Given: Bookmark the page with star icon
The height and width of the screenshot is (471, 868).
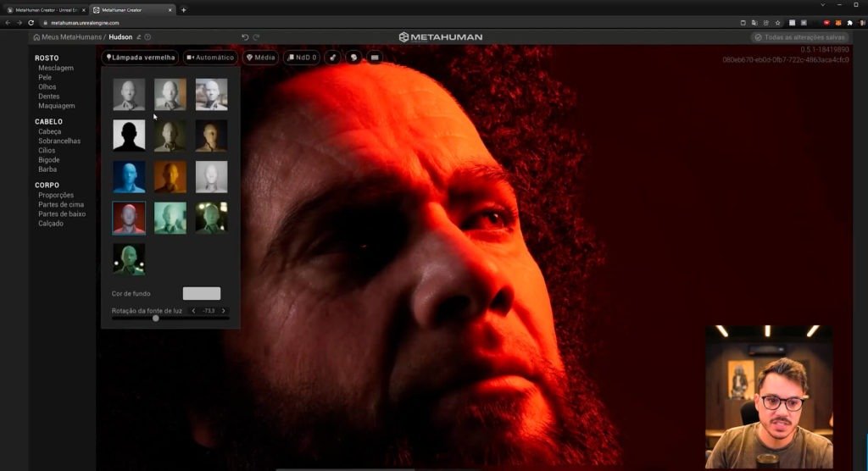Looking at the screenshot, I should (x=777, y=23).
